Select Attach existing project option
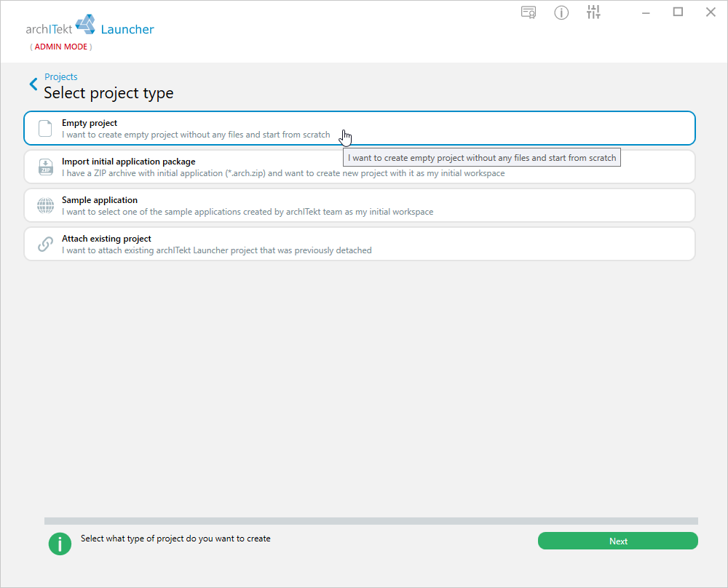The width and height of the screenshot is (728, 588). [x=360, y=244]
